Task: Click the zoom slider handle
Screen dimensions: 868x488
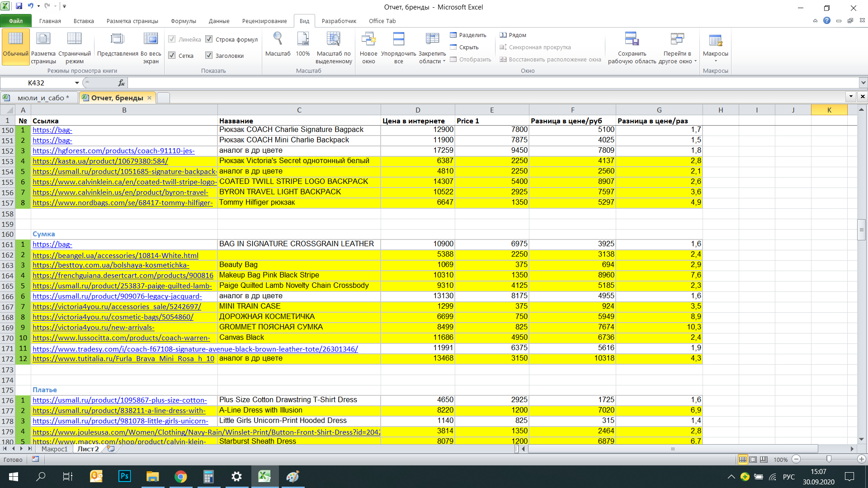Action: (829, 460)
